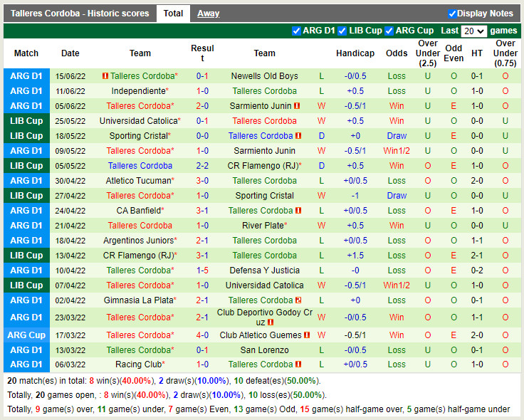Viewport: 524px width, 420px height.
Task: Uncheck the ARG D1 league filter
Action: 296,31
